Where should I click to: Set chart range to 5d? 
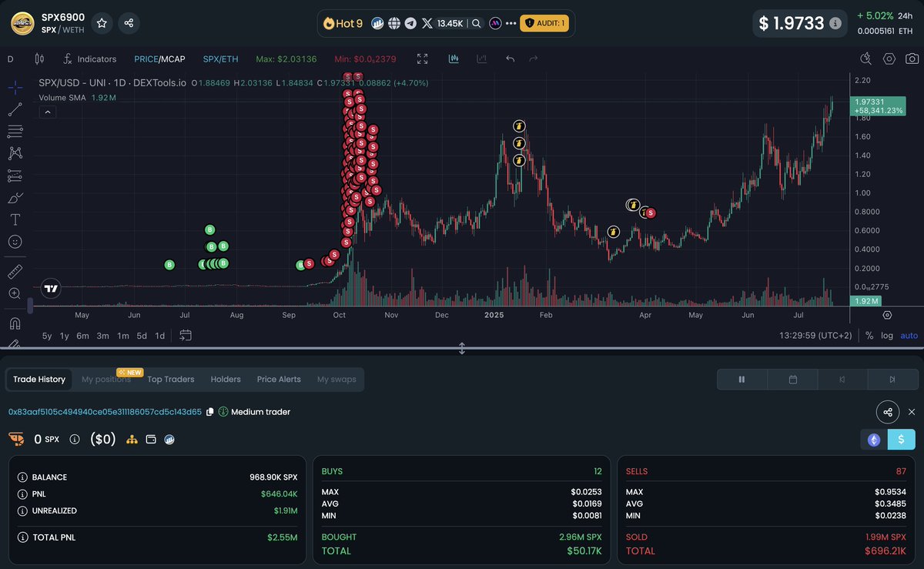[x=142, y=336]
